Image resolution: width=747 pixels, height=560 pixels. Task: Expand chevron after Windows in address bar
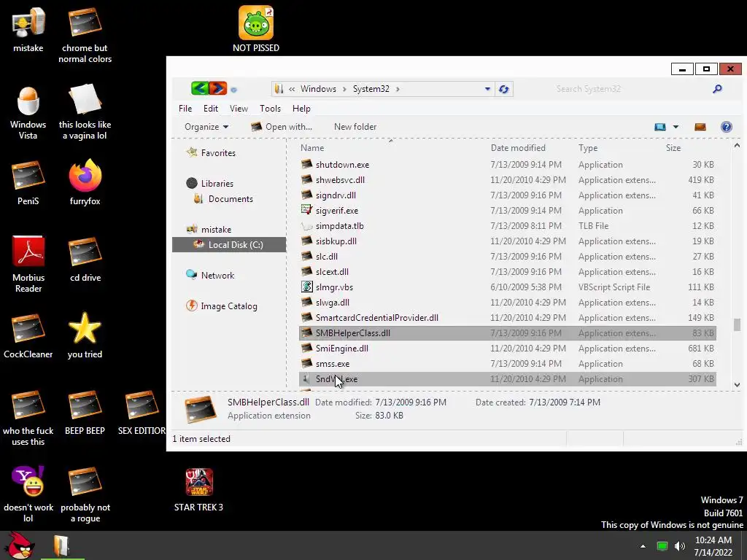coord(344,89)
